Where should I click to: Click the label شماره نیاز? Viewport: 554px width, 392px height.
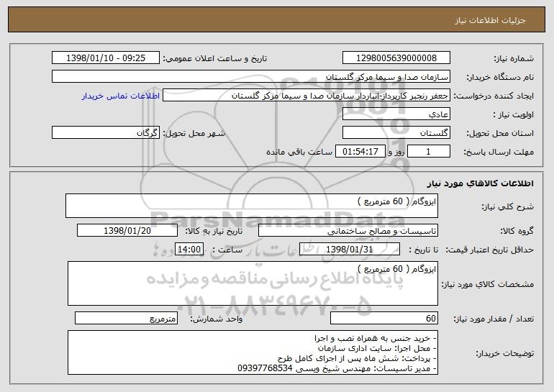pos(515,58)
